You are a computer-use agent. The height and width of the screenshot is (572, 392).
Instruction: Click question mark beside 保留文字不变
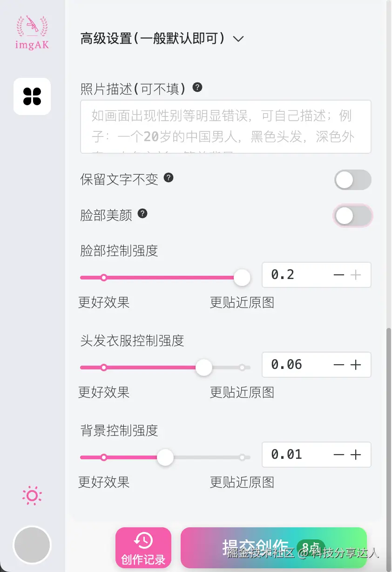[169, 177]
